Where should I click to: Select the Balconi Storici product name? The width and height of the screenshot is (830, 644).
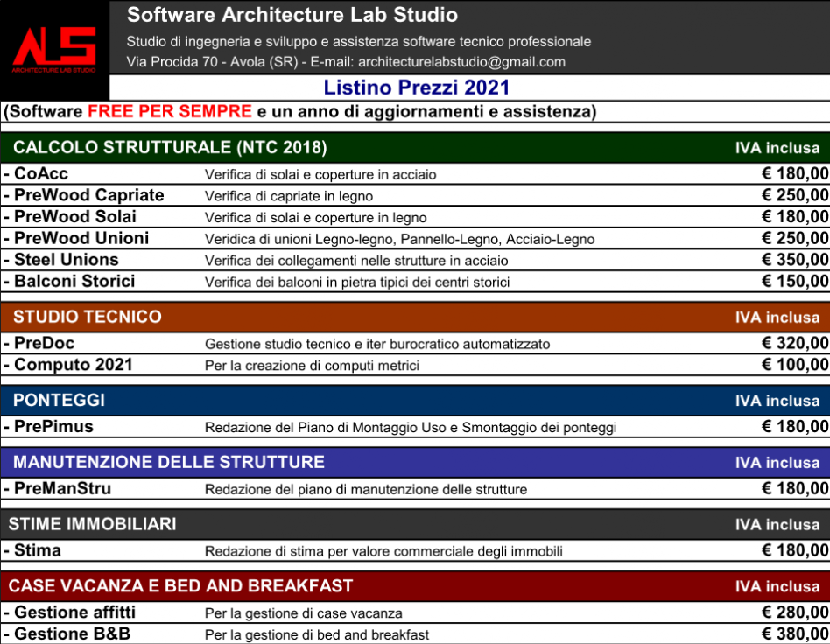pos(74,281)
